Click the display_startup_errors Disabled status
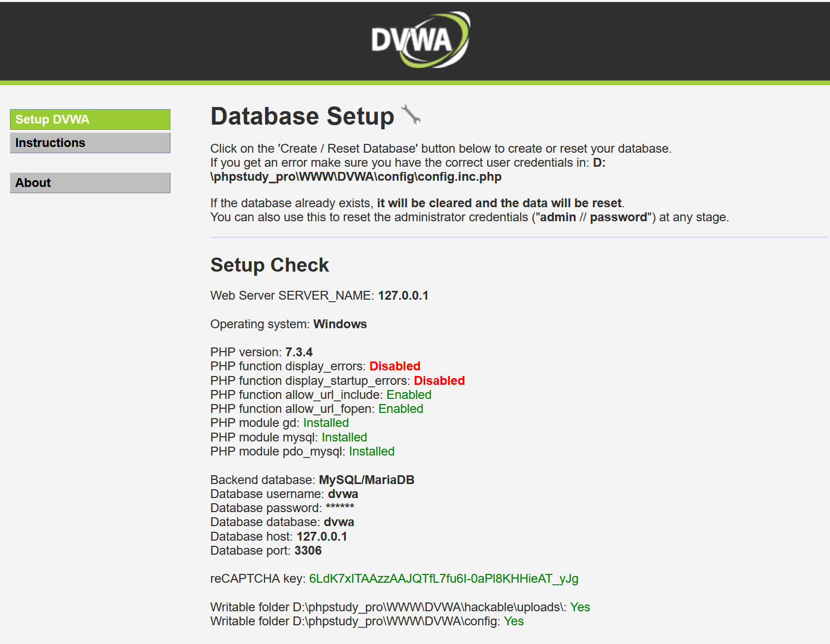This screenshot has height=644, width=830. click(439, 381)
